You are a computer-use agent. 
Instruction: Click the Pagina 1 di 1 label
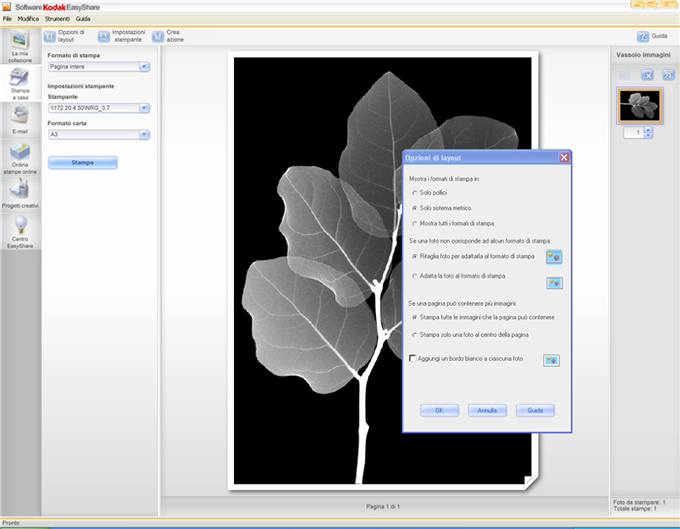tap(382, 506)
